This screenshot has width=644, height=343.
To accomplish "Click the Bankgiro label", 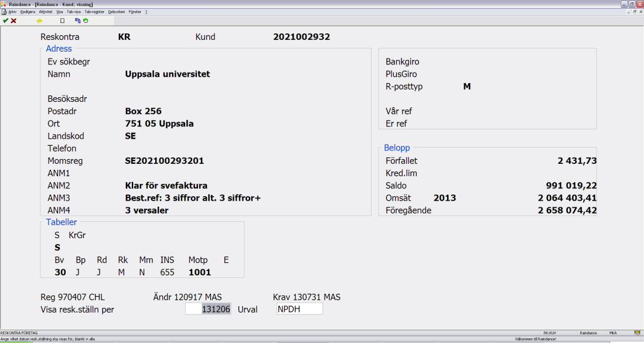I will [403, 62].
